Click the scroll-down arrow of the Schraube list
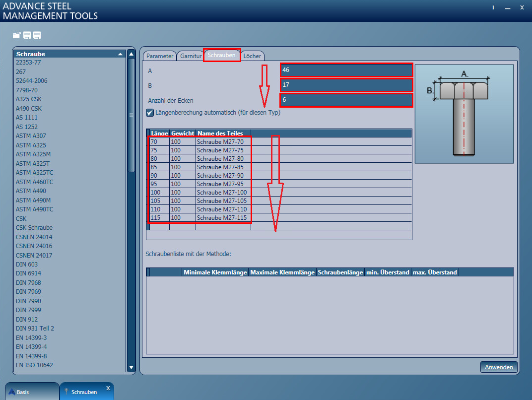Screen dimensions: 532x400 pyautogui.click(x=132, y=367)
